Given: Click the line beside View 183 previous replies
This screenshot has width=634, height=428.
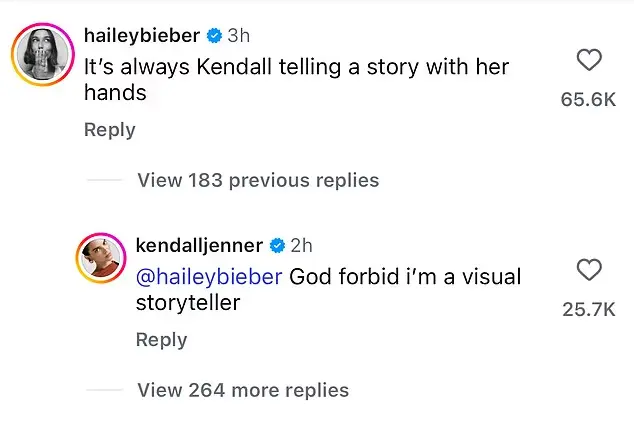Looking at the screenshot, I should point(105,181).
